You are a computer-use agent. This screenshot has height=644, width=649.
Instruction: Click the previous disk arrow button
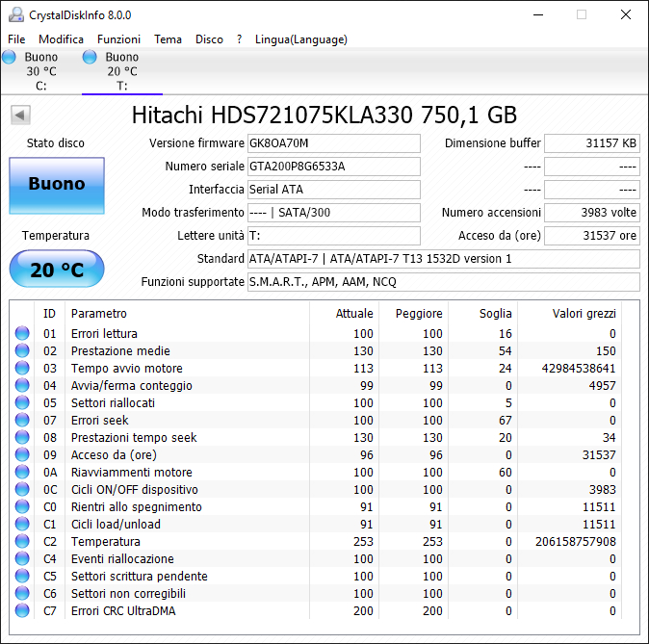(20, 115)
